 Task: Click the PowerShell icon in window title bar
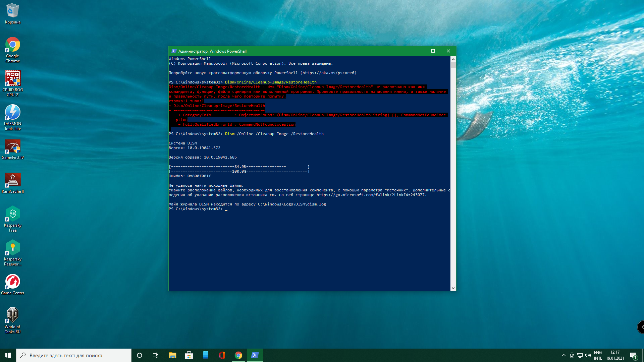[x=174, y=51]
